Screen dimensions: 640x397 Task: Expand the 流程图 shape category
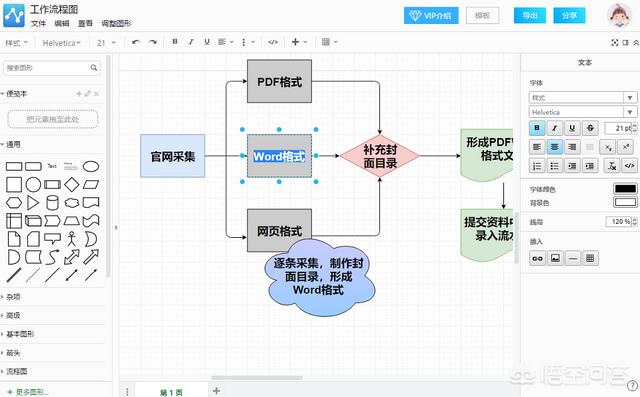click(x=16, y=371)
